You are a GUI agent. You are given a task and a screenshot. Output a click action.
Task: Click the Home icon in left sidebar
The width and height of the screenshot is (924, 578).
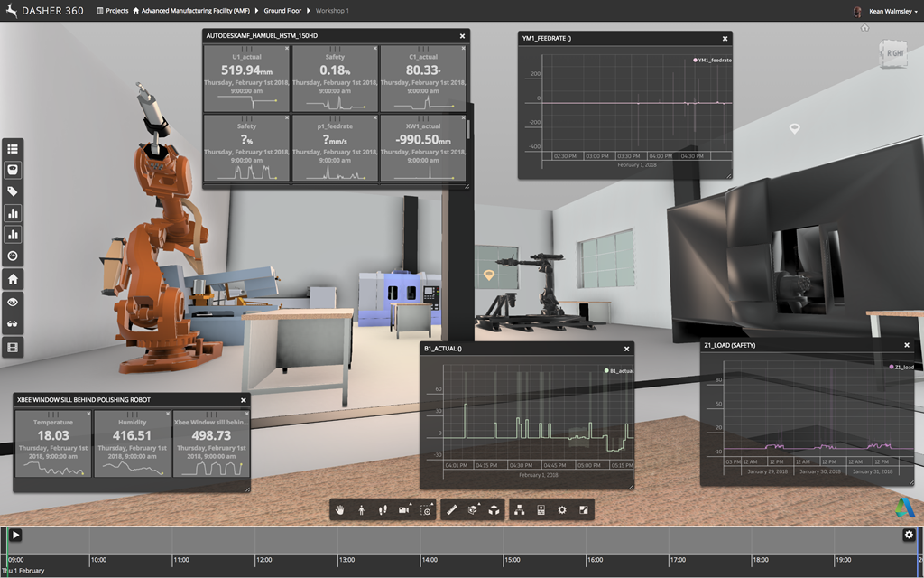[x=13, y=280]
